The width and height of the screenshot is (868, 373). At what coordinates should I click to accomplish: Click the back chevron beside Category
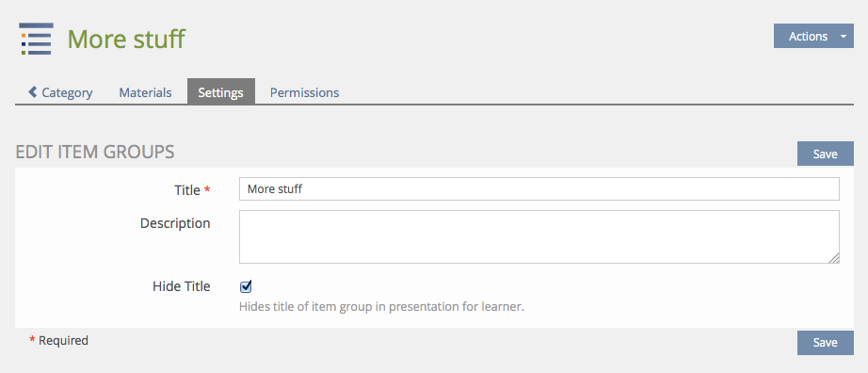click(x=33, y=91)
